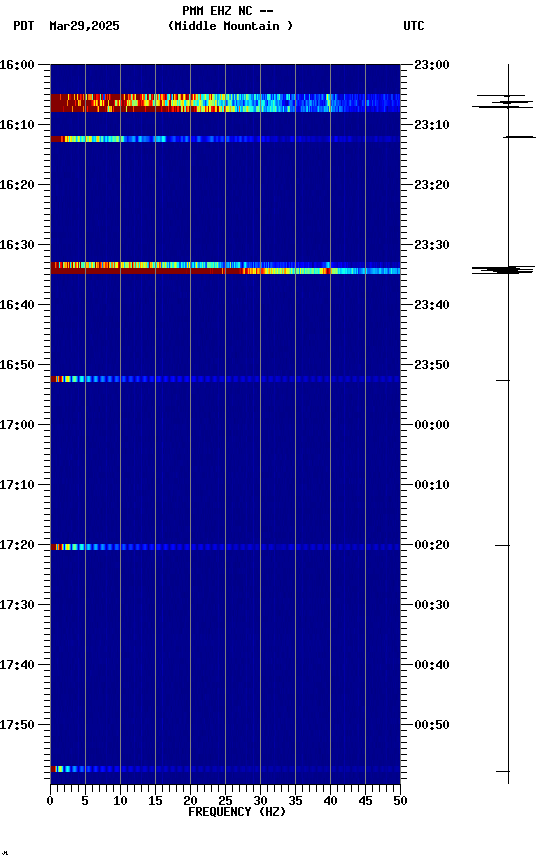Click the seismogram spike near 23:06 UTC
This screenshot has height=864, width=552.
coord(503,101)
